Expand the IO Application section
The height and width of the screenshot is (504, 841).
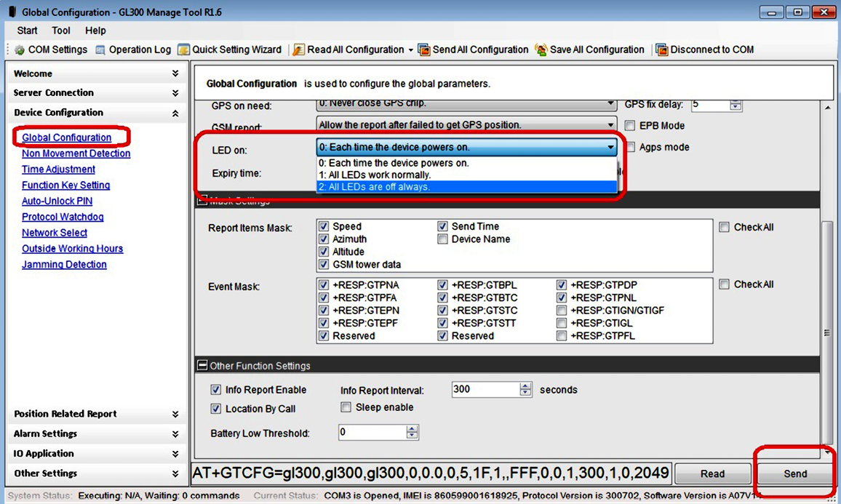tap(175, 454)
